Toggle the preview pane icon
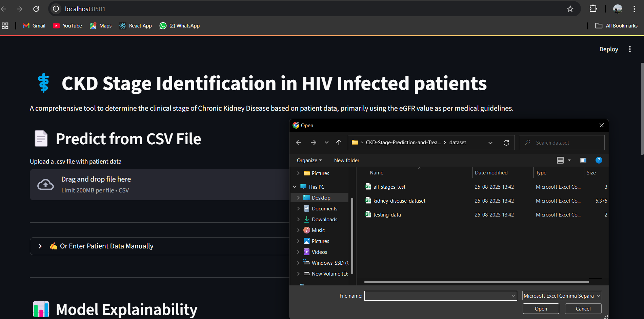 (x=583, y=160)
